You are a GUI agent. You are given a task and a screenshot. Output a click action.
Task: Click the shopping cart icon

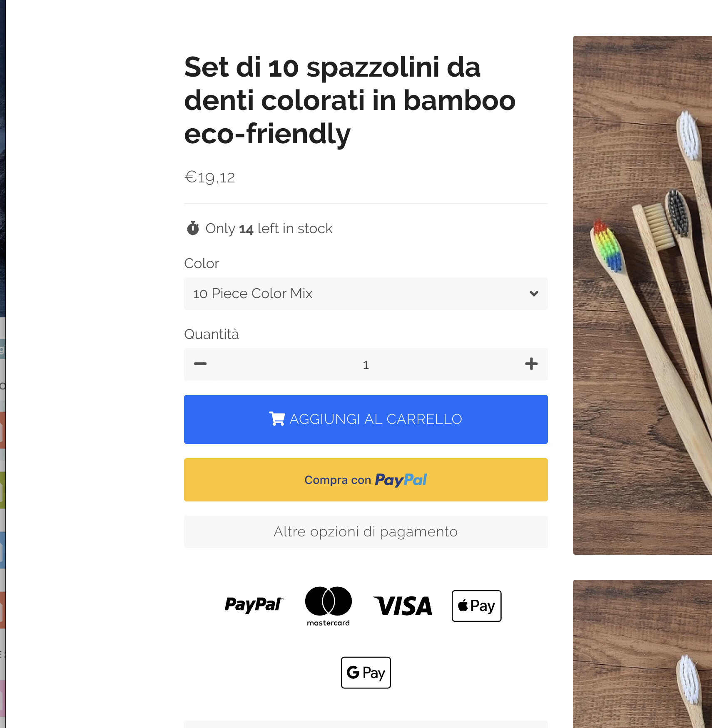click(277, 419)
